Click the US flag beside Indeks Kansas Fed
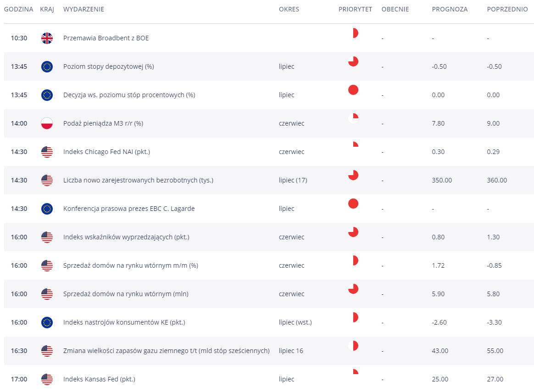 click(47, 379)
